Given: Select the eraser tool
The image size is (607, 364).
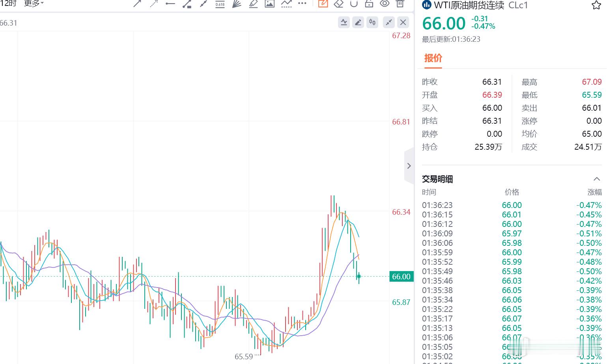Looking at the screenshot, I should [338, 4].
